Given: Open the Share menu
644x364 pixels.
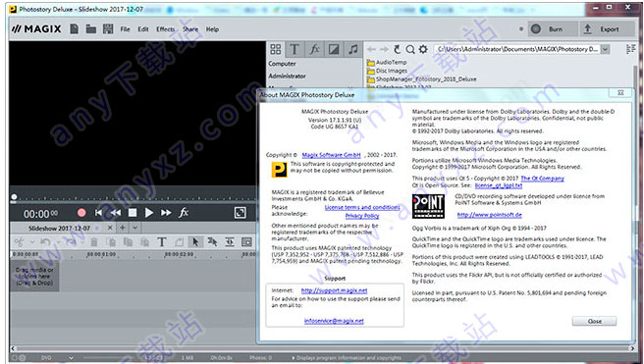Looking at the screenshot, I should (x=190, y=29).
